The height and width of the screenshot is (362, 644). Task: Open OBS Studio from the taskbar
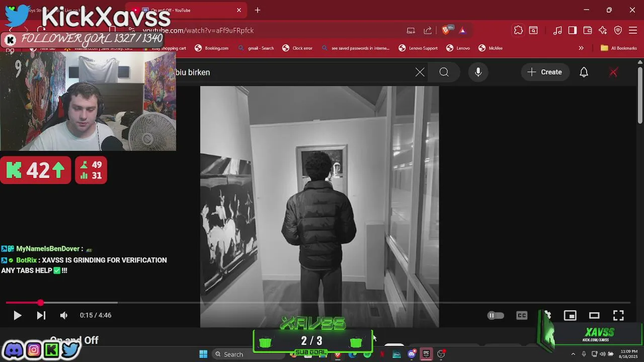441,354
